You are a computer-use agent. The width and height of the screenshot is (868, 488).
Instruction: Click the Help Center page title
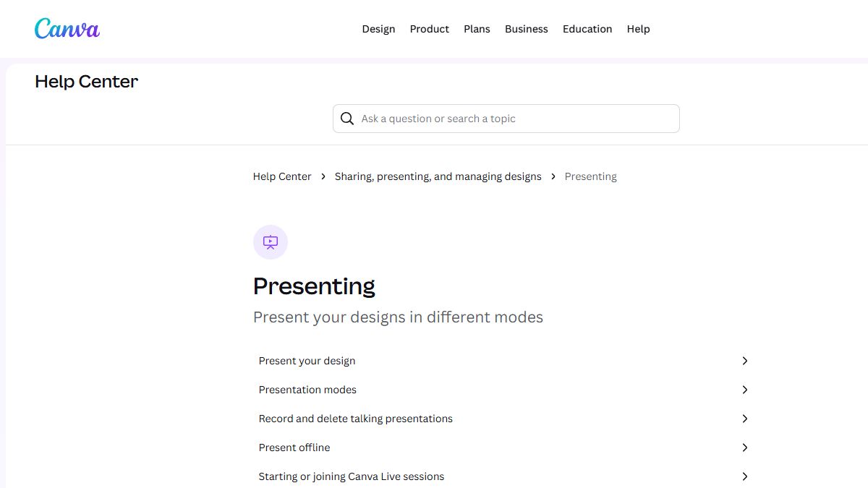(x=86, y=82)
